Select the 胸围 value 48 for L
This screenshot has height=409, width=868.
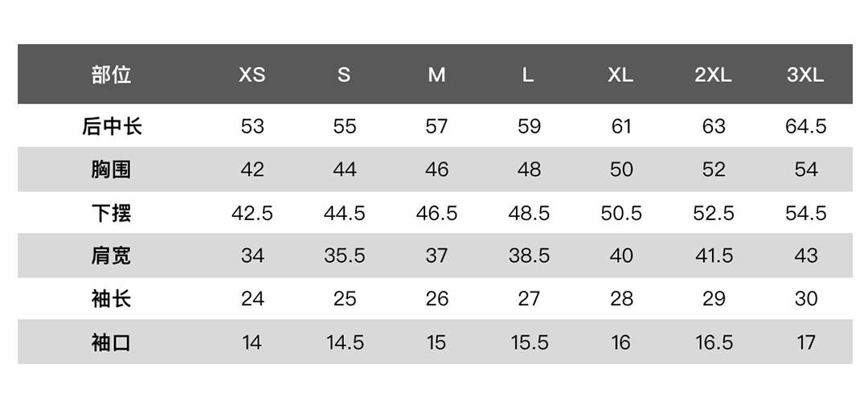point(529,170)
